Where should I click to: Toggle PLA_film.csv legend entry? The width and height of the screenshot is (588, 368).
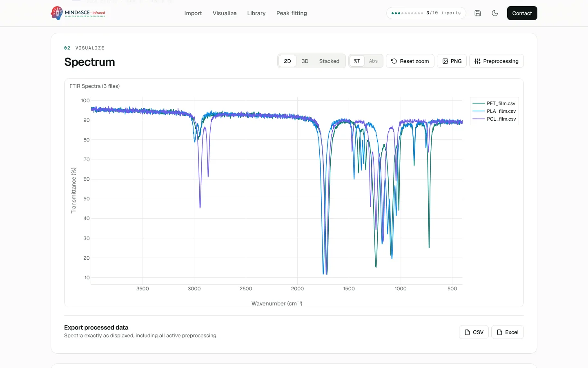tap(494, 111)
